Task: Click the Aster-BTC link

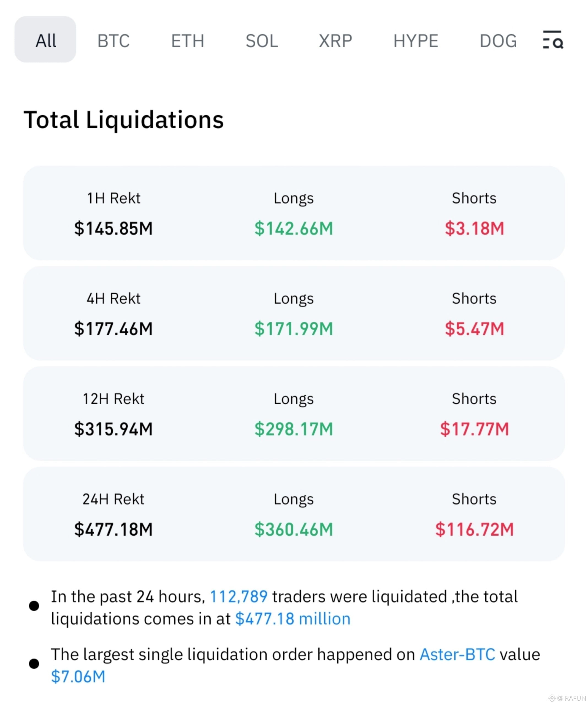Action: 457,654
